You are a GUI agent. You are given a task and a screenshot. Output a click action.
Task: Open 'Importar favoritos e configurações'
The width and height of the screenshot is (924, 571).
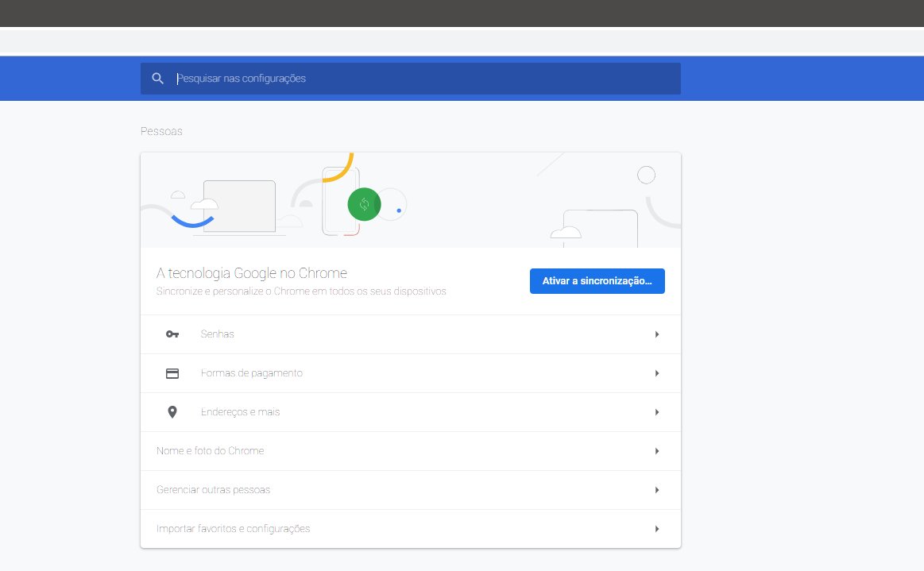point(234,529)
